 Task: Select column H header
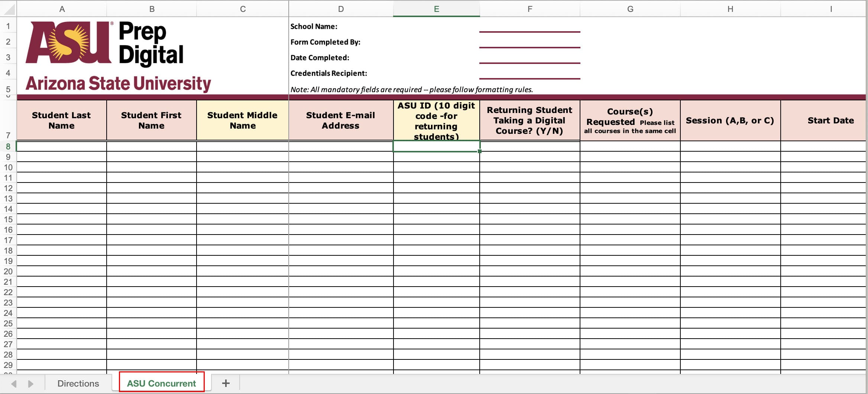[731, 9]
